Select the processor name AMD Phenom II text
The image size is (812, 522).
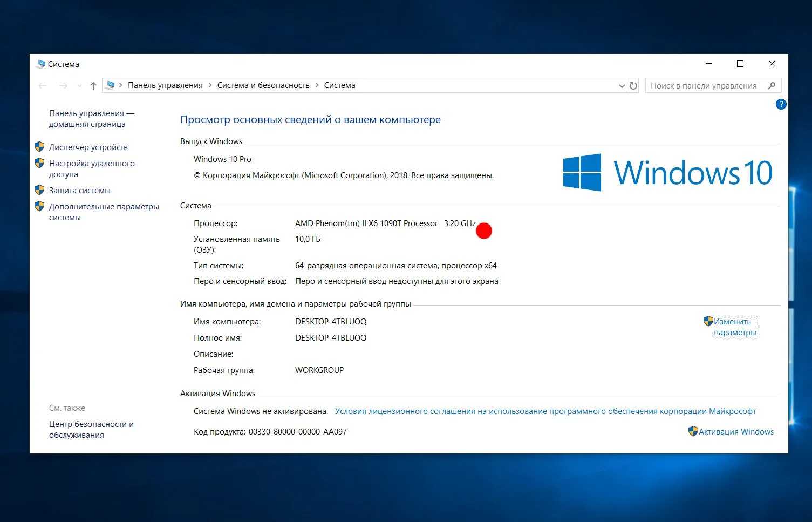coord(385,223)
